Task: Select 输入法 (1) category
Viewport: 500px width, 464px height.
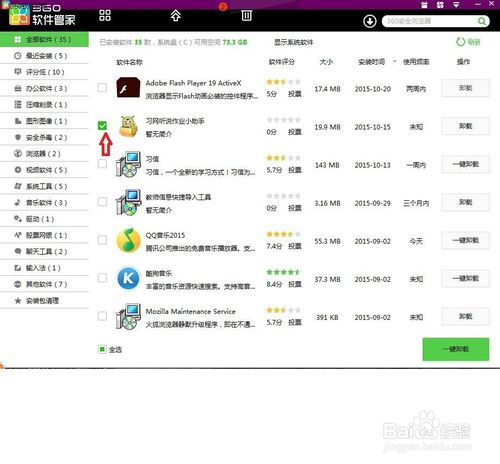Action: (x=44, y=268)
